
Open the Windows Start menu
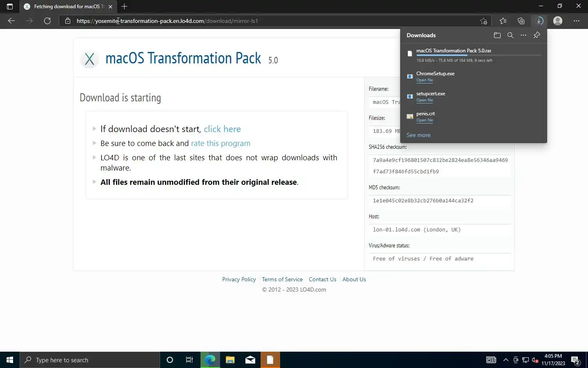[10, 360]
